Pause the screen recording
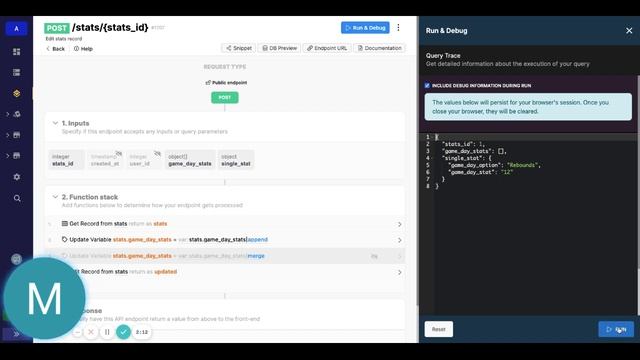This screenshot has width=640, height=360. click(107, 332)
